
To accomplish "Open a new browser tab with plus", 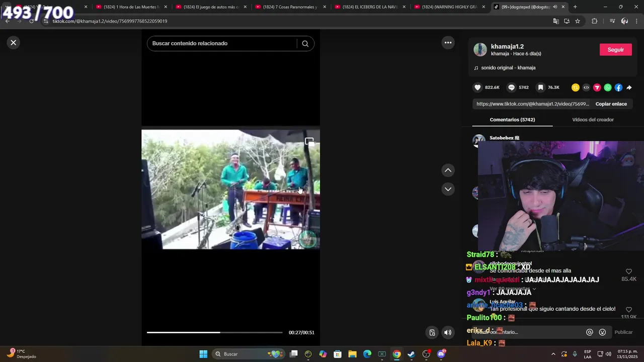I will 575,7.
